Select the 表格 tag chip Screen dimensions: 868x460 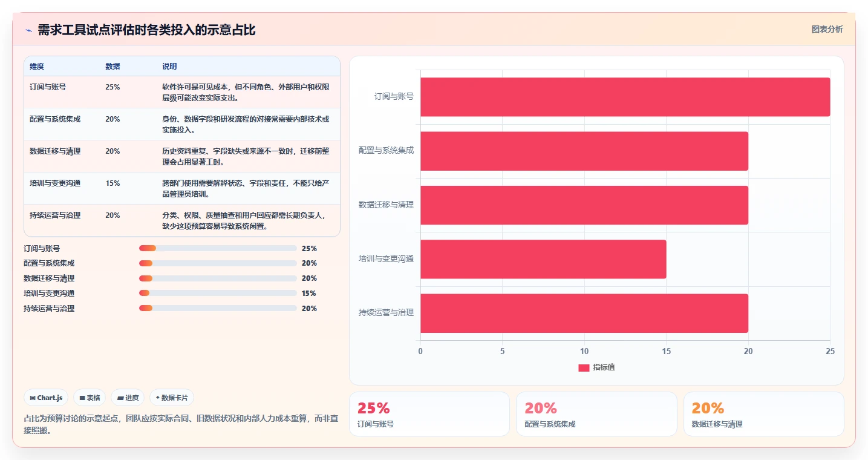[x=90, y=398]
